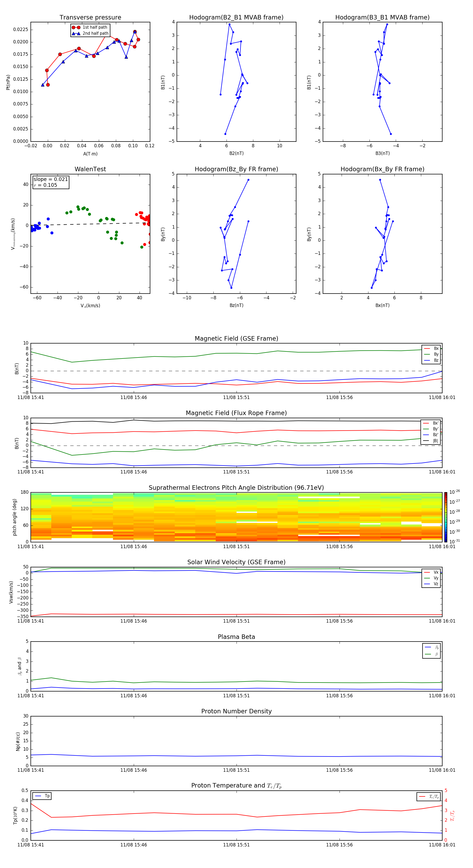Click 'Hodogram(Bz_By FR frame)' title
The image size is (473, 868).
coord(236,169)
